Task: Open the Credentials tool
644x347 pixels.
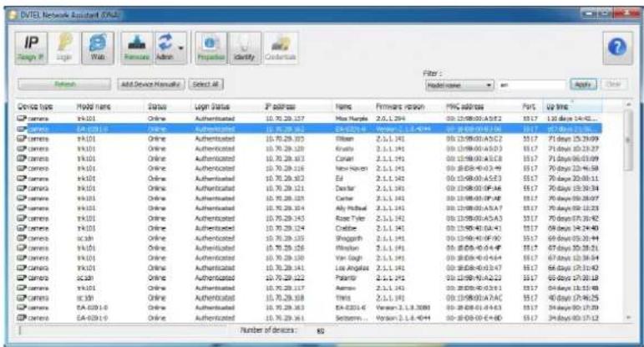Action: click(x=281, y=48)
